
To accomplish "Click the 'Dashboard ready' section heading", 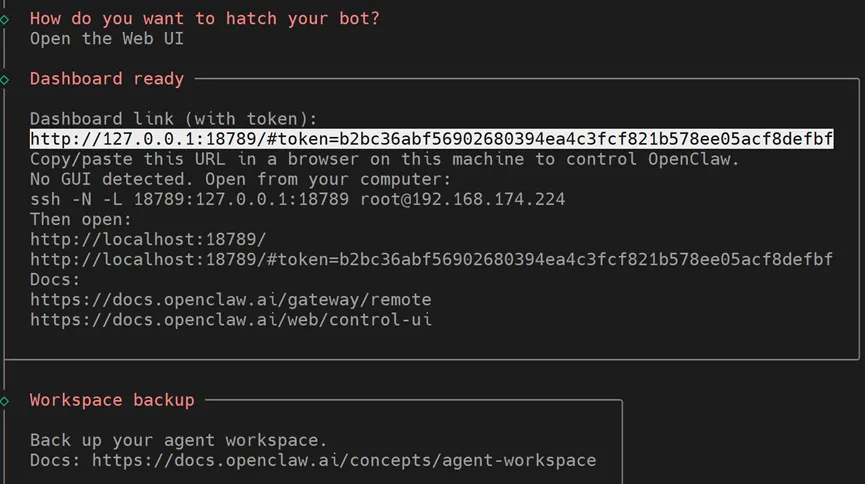I will 106,79.
